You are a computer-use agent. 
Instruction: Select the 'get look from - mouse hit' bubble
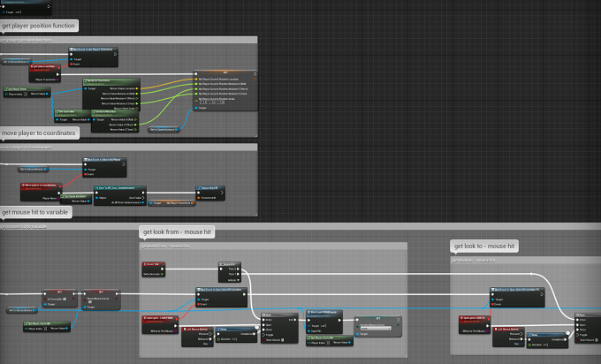[177, 231]
